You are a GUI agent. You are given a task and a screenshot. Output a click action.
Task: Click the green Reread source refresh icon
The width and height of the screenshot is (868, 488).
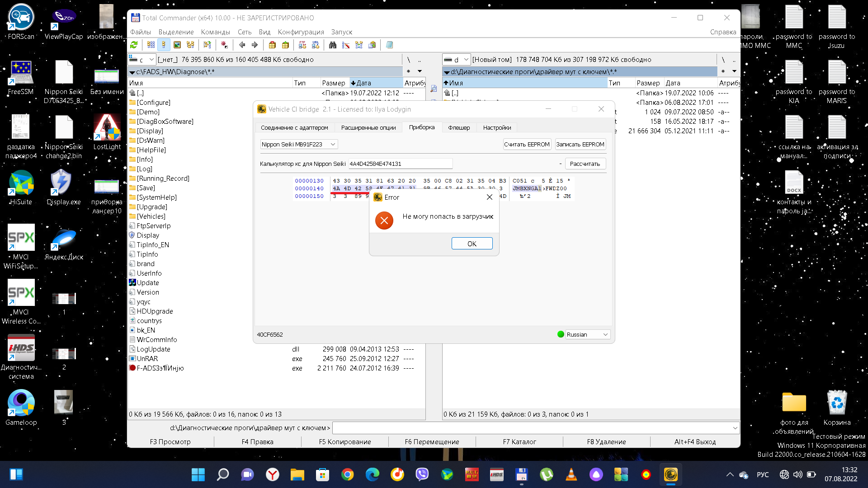click(x=134, y=45)
